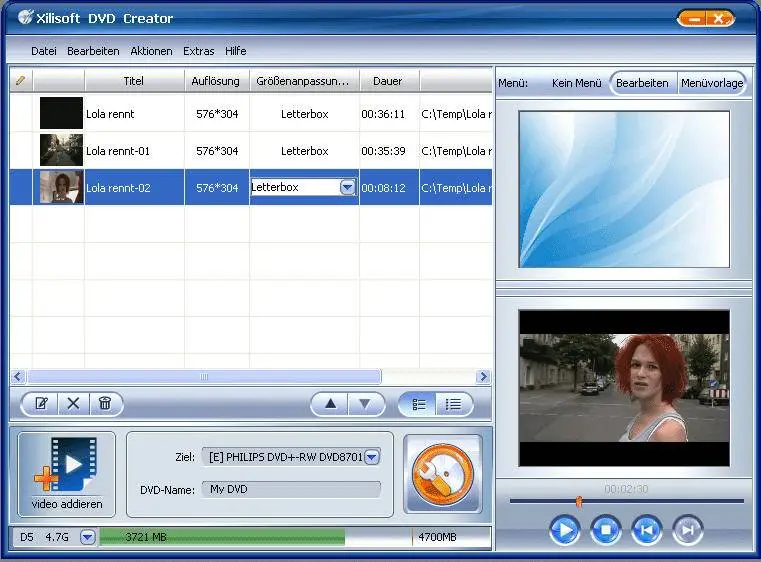Click the title text 'Lola rennt-02'
The width and height of the screenshot is (761, 562).
[x=118, y=188]
